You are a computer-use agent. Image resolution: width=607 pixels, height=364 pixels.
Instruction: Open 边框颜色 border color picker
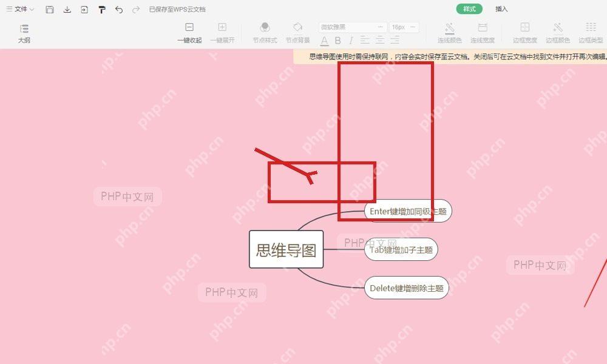(558, 33)
